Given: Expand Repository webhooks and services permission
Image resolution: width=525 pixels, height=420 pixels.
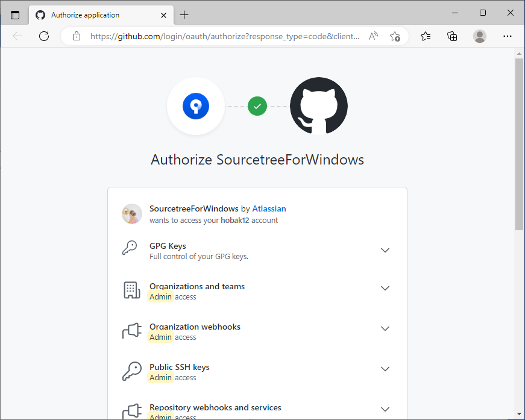Looking at the screenshot, I should click(x=385, y=409).
